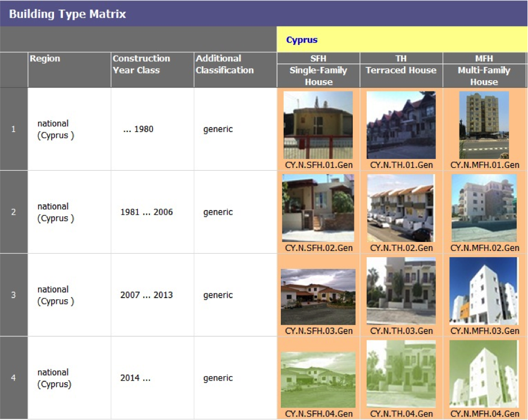
Task: Click the 2007 ... 2013 year class cell
Action: point(146,295)
